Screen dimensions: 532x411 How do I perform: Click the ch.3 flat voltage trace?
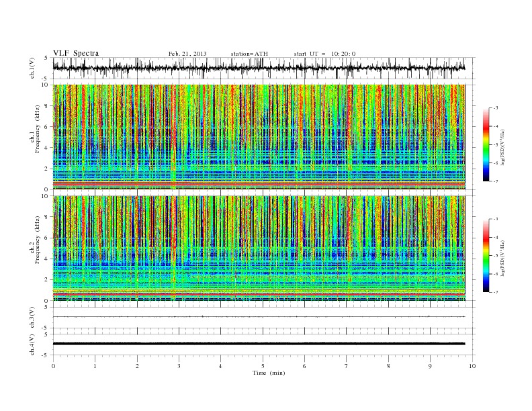tap(259, 317)
